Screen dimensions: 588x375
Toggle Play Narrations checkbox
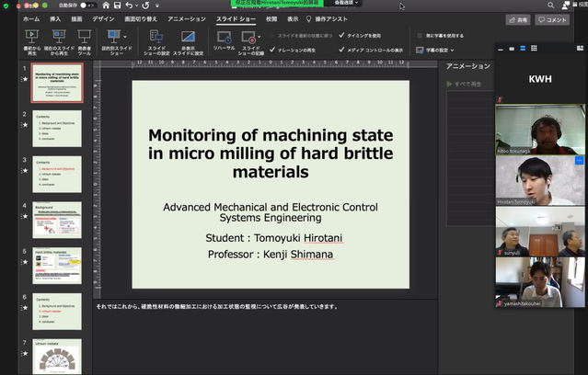(274, 51)
